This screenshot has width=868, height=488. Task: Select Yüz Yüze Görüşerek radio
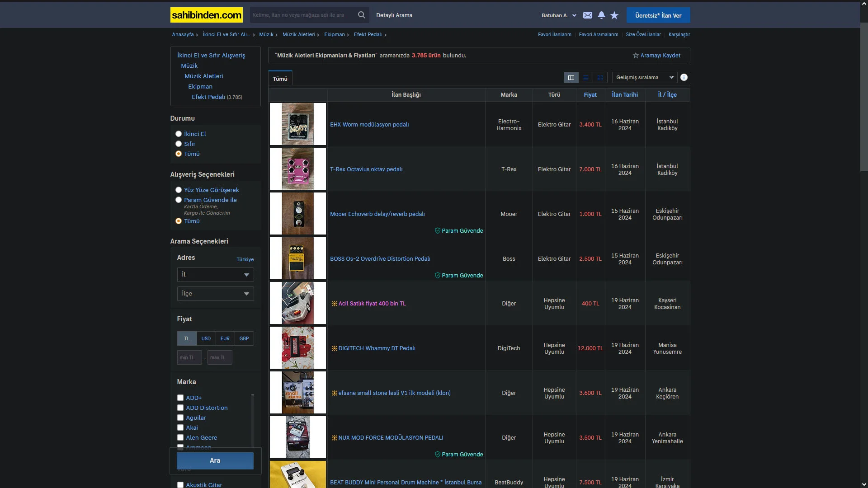(179, 190)
